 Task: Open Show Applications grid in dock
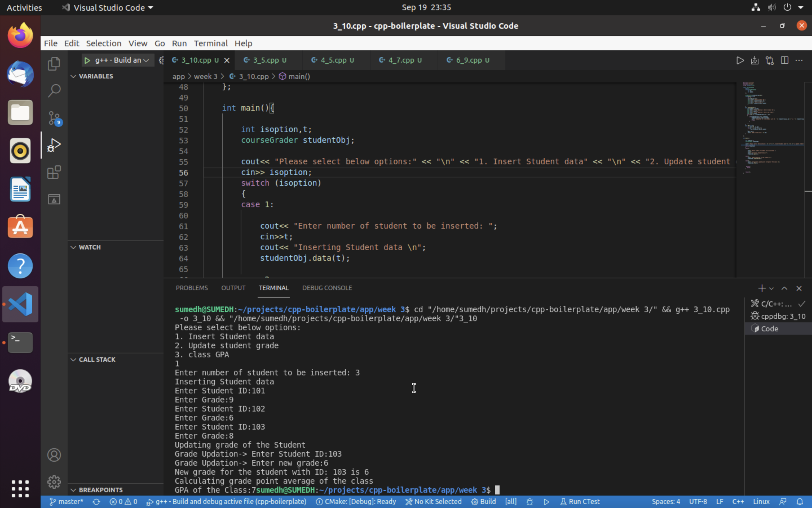pyautogui.click(x=20, y=489)
